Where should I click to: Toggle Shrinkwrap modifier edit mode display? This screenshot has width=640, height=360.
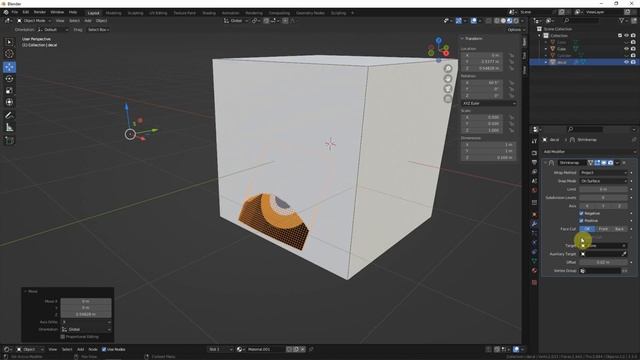tap(597, 162)
